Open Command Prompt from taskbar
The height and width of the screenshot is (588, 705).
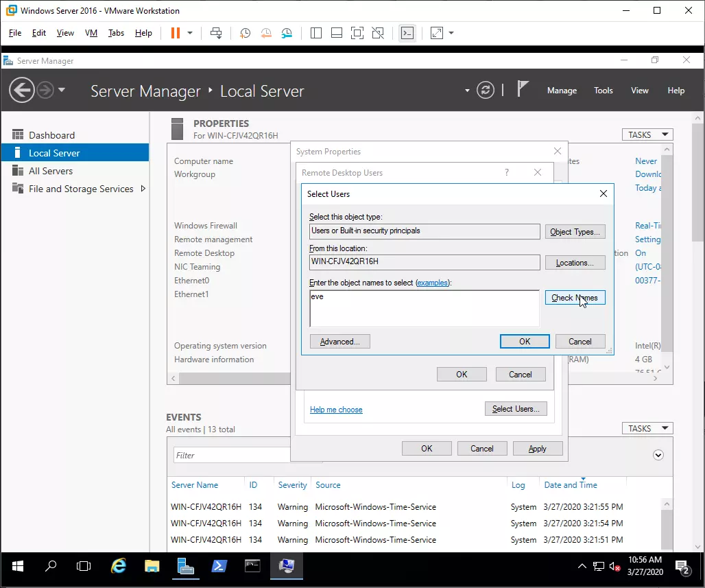[x=252, y=566]
